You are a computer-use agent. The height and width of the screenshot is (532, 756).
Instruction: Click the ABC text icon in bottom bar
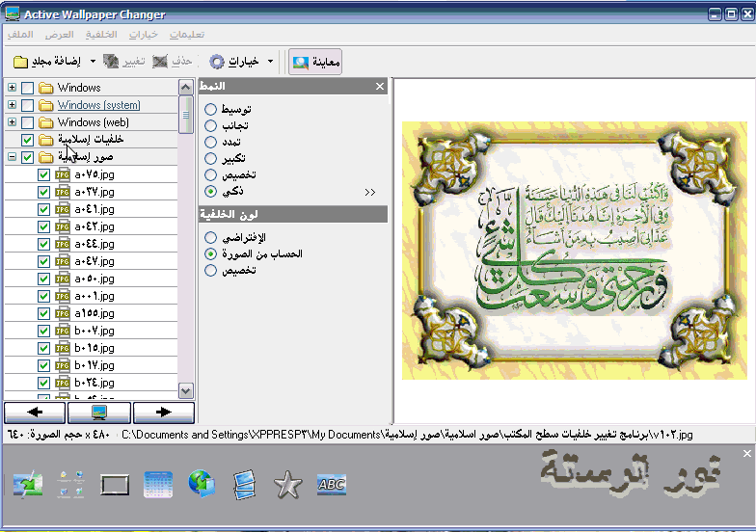click(332, 484)
